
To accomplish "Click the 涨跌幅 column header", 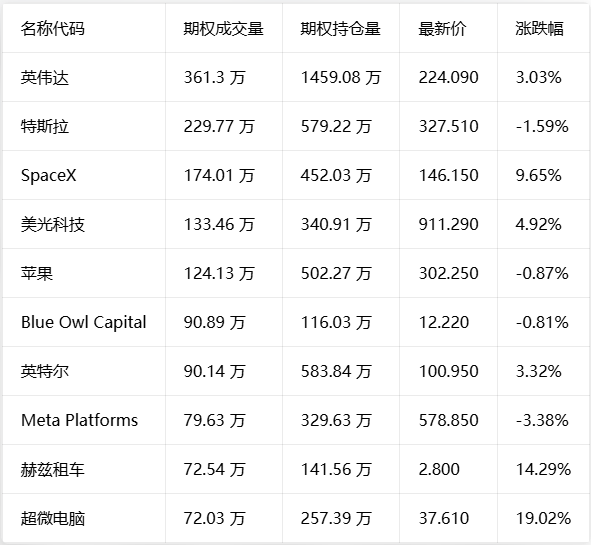I will click(x=539, y=29).
